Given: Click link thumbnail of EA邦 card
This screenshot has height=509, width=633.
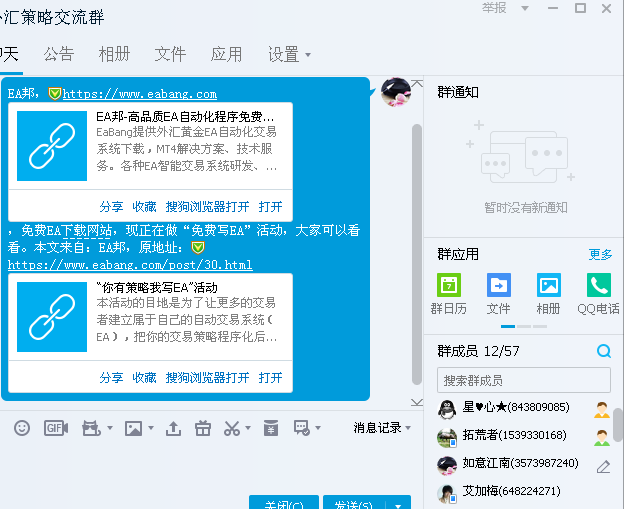Looking at the screenshot, I should [x=52, y=146].
